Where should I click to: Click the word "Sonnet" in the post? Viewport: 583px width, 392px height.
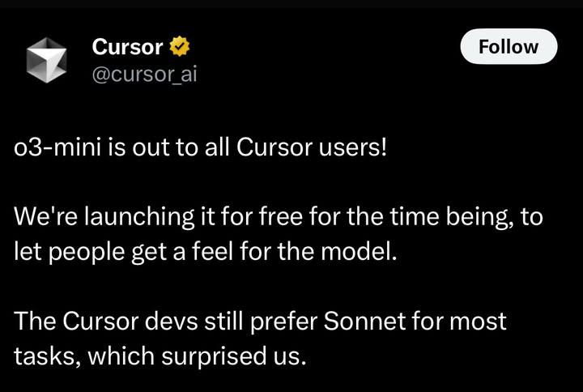[x=364, y=321]
